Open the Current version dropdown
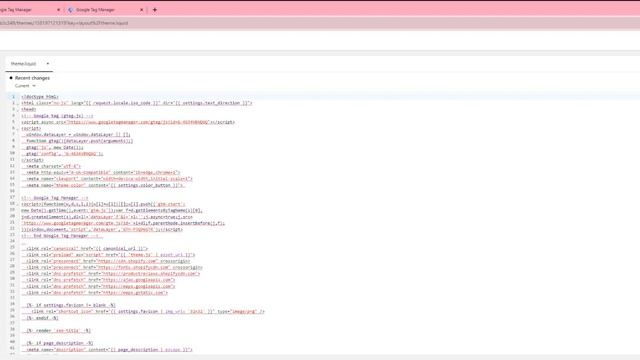The height and width of the screenshot is (360, 640). 25,86
